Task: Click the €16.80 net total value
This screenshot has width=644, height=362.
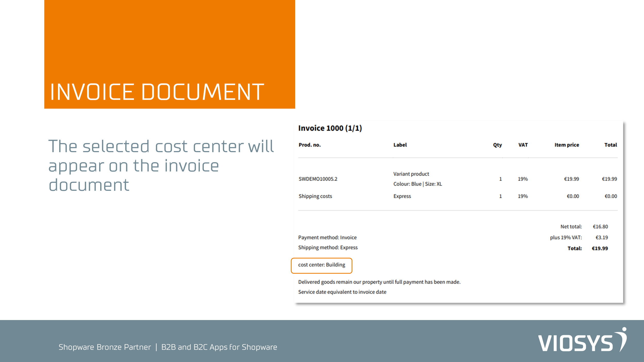Action: (x=600, y=227)
